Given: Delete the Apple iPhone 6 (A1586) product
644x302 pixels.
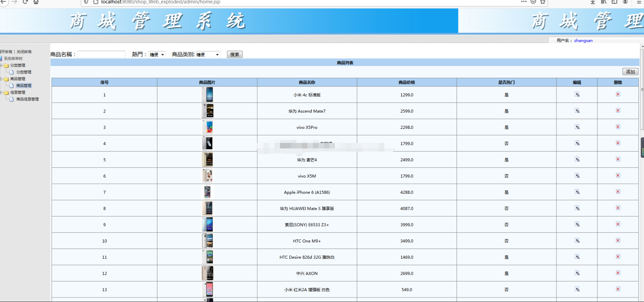Looking at the screenshot, I should pyautogui.click(x=618, y=191).
